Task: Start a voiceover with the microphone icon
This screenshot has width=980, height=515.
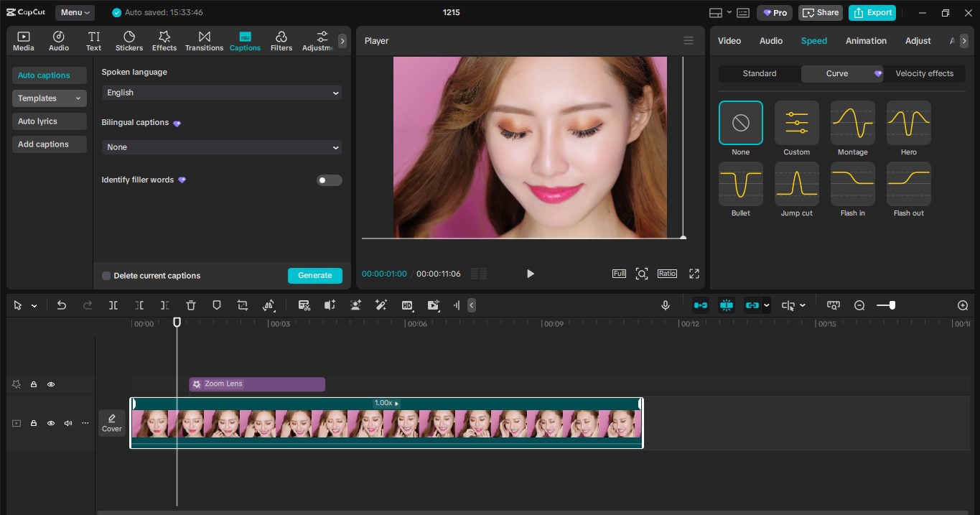Action: 665,305
